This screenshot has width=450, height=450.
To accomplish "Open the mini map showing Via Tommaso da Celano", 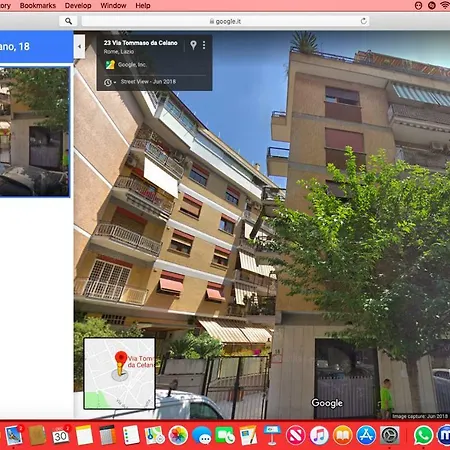I will coord(119,373).
